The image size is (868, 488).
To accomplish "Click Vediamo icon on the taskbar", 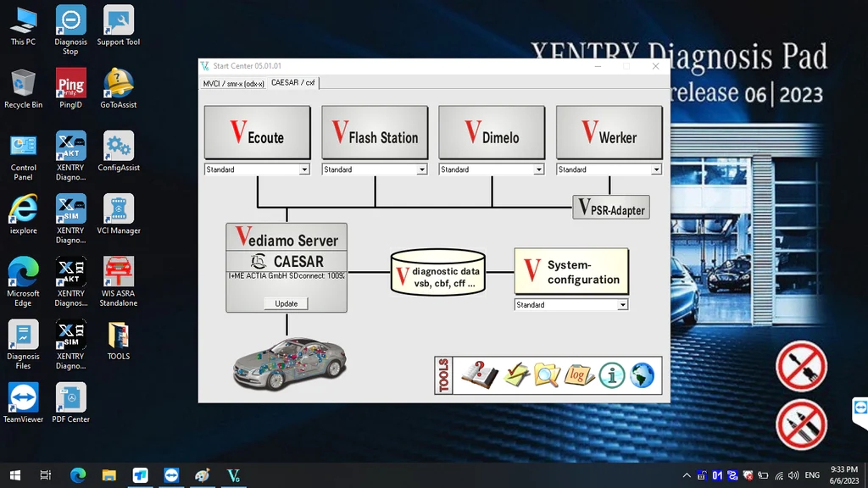I will (x=233, y=475).
